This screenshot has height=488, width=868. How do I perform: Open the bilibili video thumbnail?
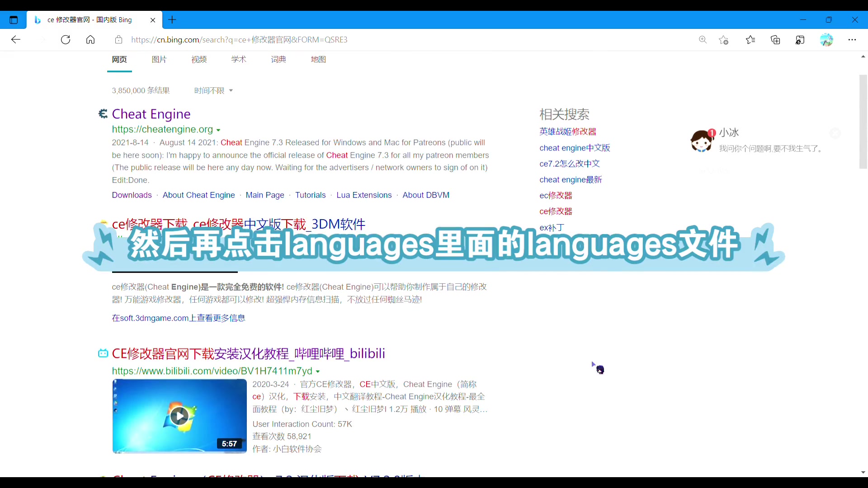[x=179, y=416]
